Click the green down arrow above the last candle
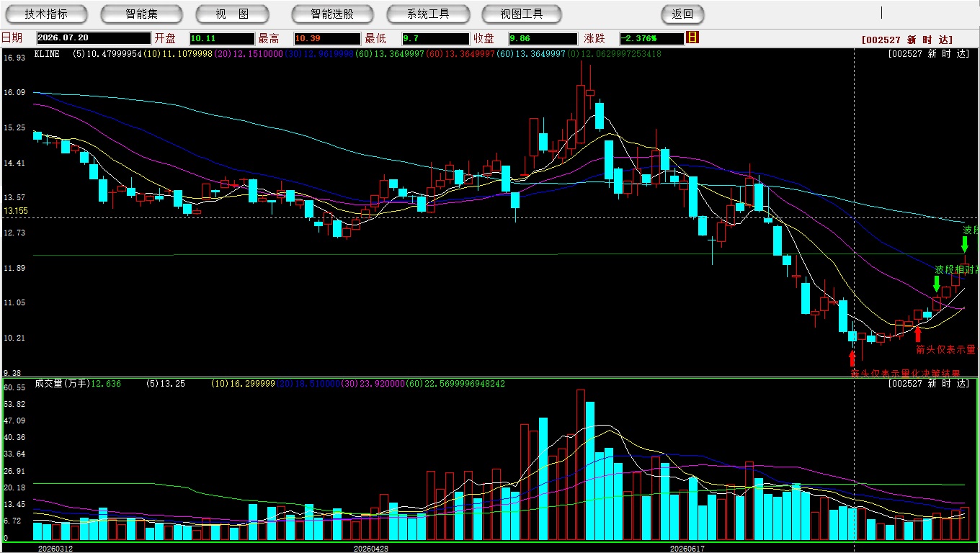This screenshot has height=553, width=980. [965, 245]
